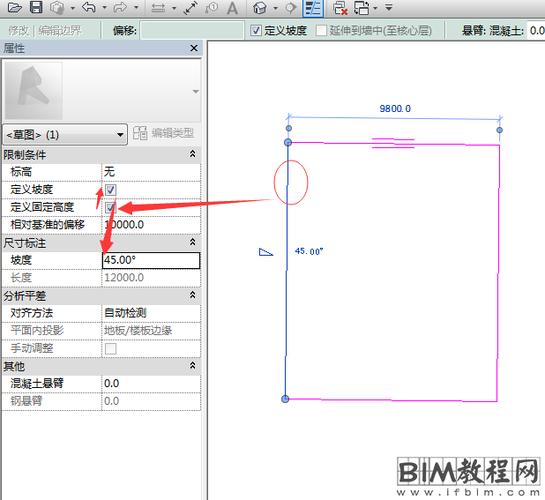Click the 9800.0 dimension text
Image resolution: width=545 pixels, height=500 pixels.
(x=395, y=109)
